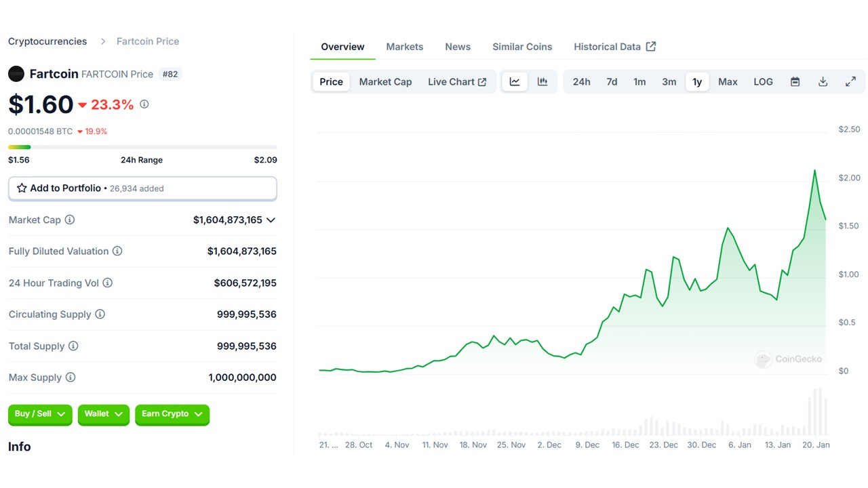The image size is (868, 488).
Task: Click info icon for Circulating Supply
Action: click(x=100, y=314)
